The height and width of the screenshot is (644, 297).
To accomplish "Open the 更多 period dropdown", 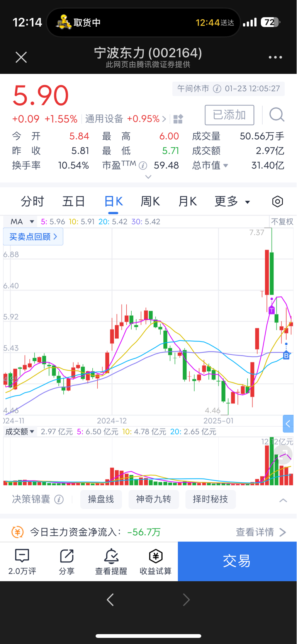I will click(x=233, y=202).
